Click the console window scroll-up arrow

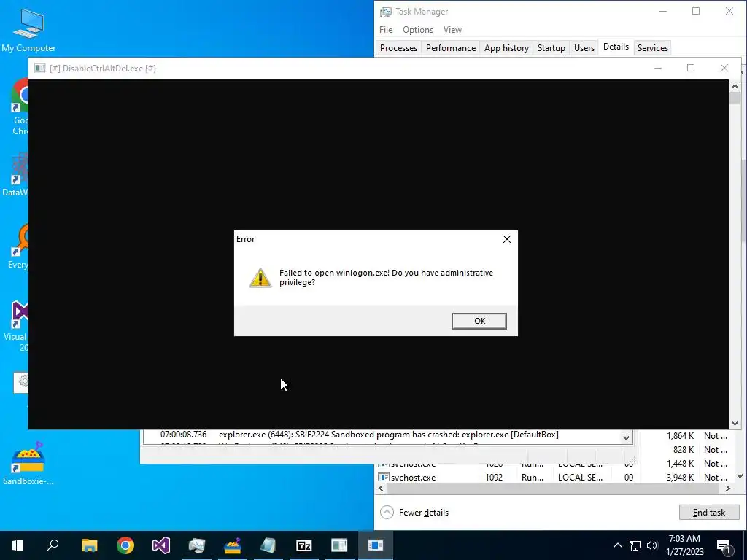735,86
